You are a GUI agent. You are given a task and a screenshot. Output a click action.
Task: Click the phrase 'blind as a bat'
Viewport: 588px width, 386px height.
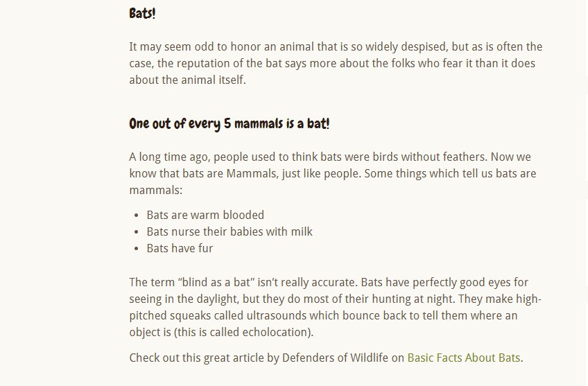coord(216,282)
